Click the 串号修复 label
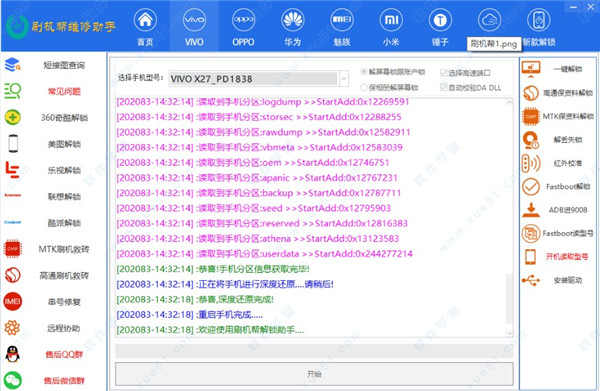The image size is (600, 391). (64, 302)
